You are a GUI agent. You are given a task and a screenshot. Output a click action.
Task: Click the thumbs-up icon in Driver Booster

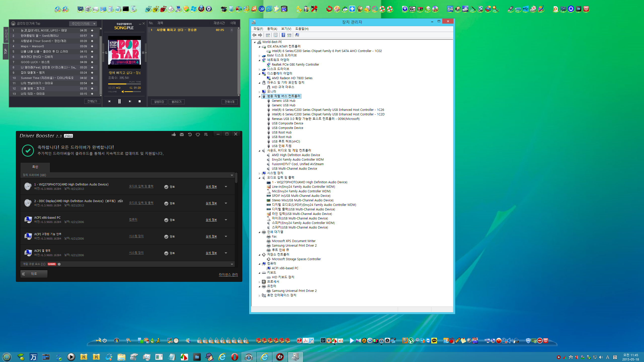click(x=174, y=134)
